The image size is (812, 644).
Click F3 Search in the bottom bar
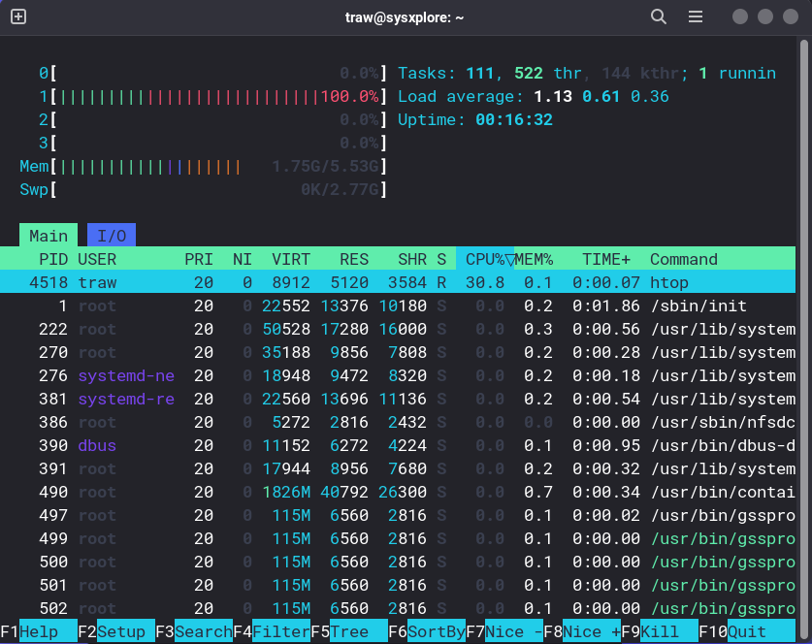click(194, 631)
